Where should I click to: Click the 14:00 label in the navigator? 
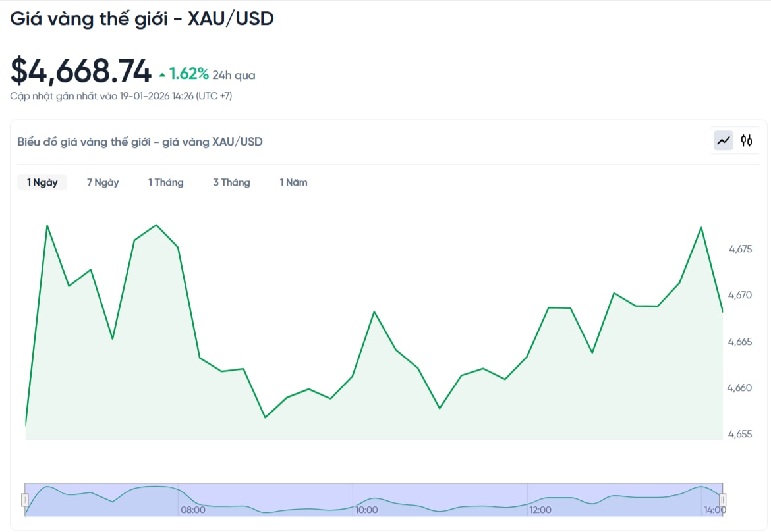pyautogui.click(x=714, y=510)
